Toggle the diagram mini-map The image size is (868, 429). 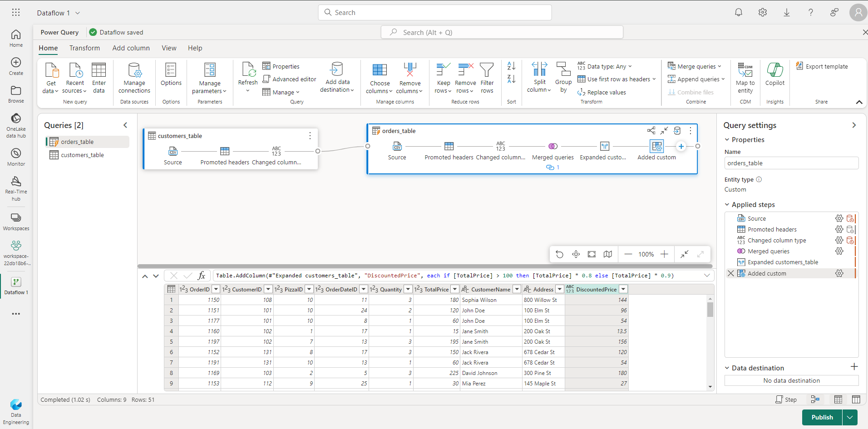click(x=608, y=254)
